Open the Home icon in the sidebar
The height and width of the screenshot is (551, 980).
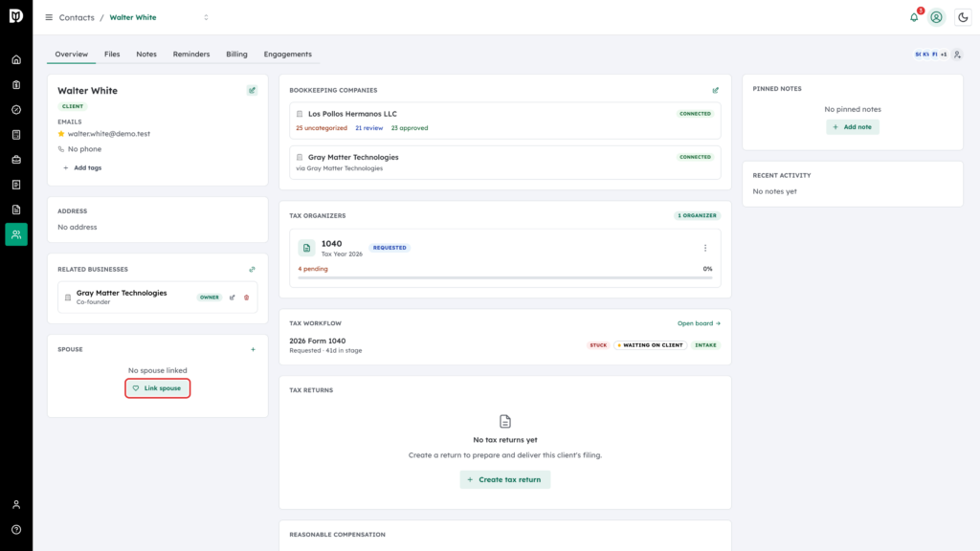[x=16, y=60]
